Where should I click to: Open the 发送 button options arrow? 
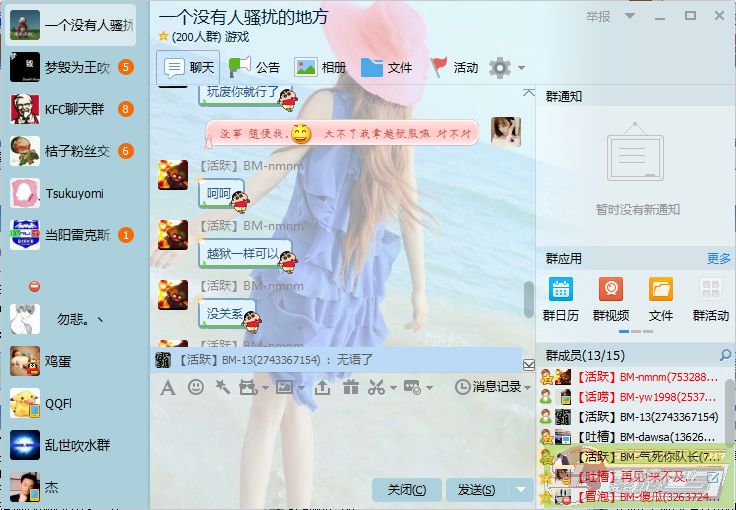(x=520, y=490)
